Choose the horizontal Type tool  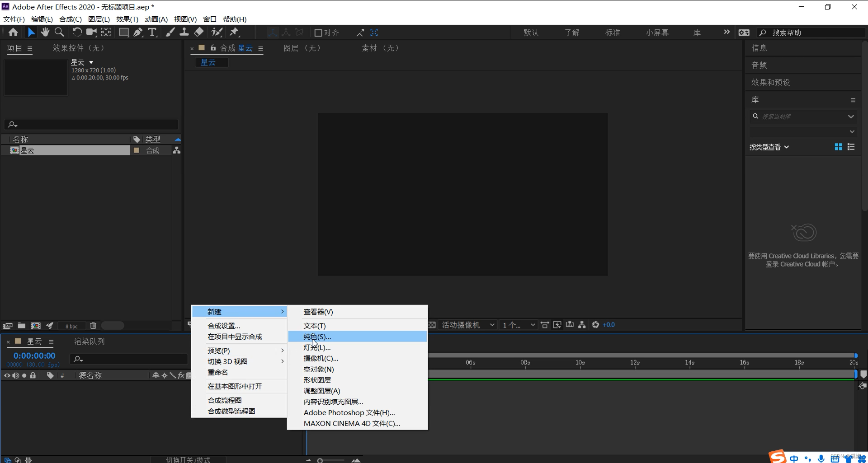(152, 32)
